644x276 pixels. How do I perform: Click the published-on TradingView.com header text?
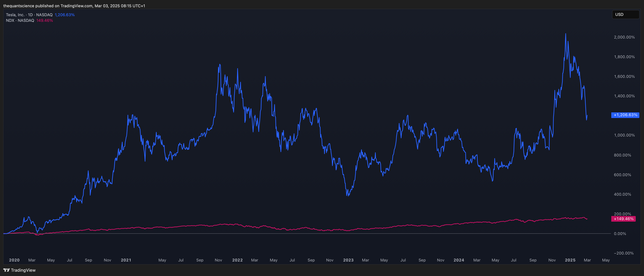(74, 6)
